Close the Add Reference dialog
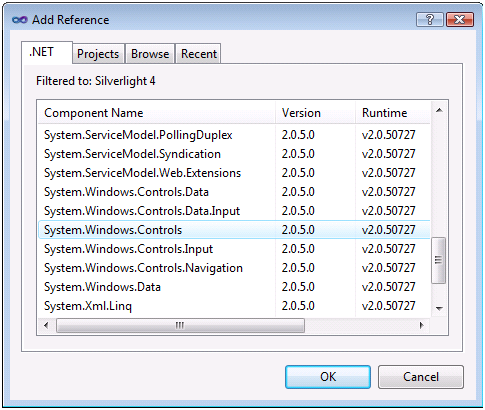Image resolution: width=485 pixels, height=410 pixels. 460,20
